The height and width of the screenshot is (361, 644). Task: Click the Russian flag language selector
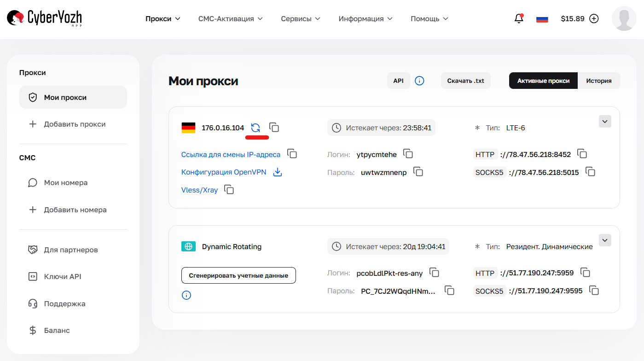542,18
